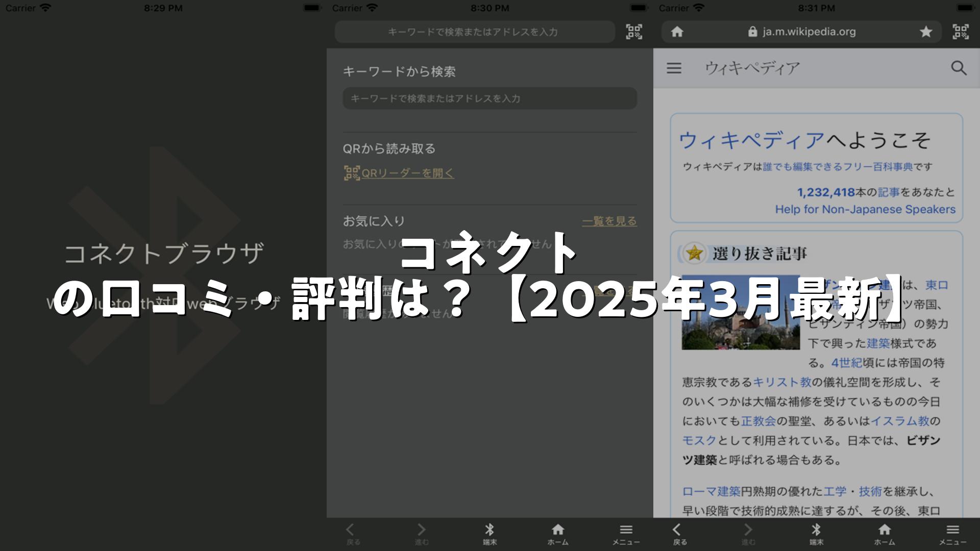
Task: Open the イスラム教 link
Action: pos(900,421)
